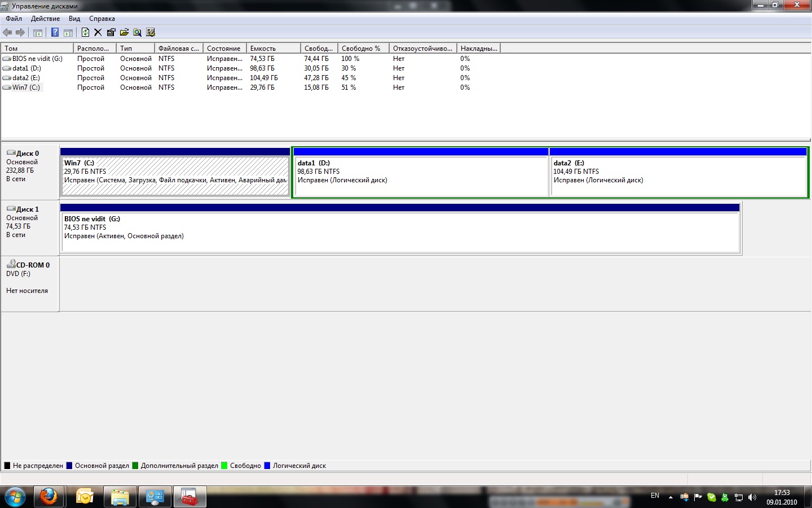Screen dimensions: 812x508
Task: Open the Действие menu
Action: (45, 19)
